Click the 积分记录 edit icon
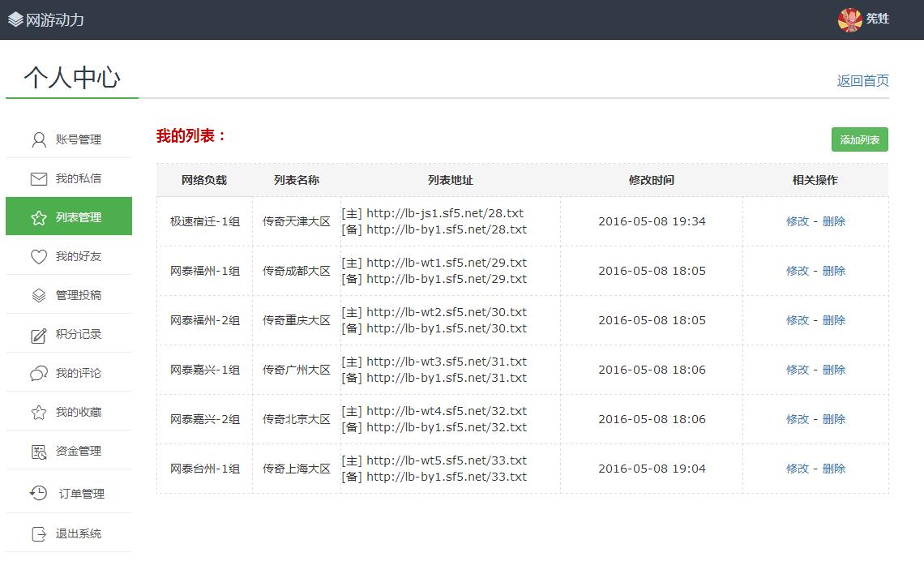Screen dimensions: 924x561 (x=39, y=335)
